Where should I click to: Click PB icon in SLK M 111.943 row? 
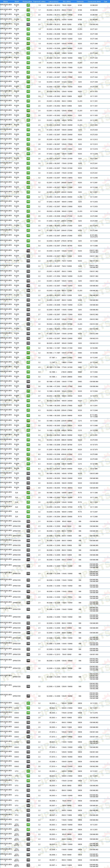28,497
